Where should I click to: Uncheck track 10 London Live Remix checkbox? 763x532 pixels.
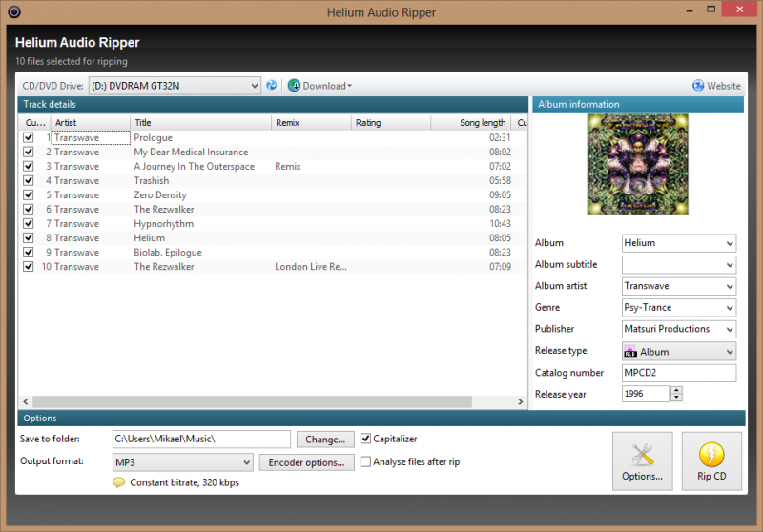[x=29, y=267]
